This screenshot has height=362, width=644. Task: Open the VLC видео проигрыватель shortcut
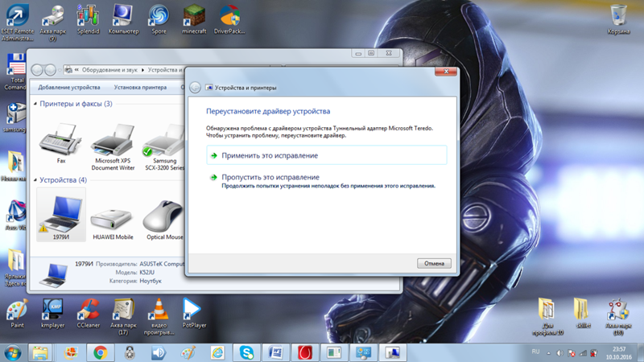pyautogui.click(x=159, y=317)
